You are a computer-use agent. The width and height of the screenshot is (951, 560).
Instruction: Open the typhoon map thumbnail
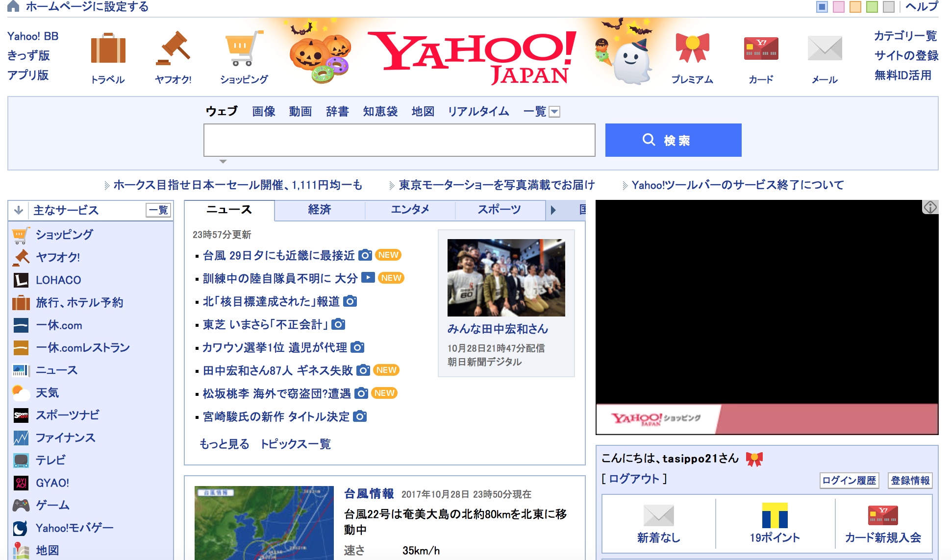[x=264, y=523]
